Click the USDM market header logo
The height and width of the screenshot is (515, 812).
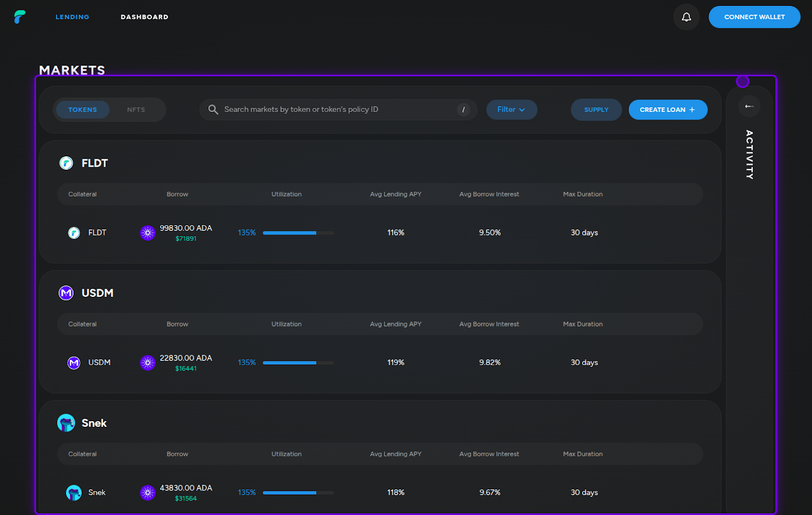(66, 293)
